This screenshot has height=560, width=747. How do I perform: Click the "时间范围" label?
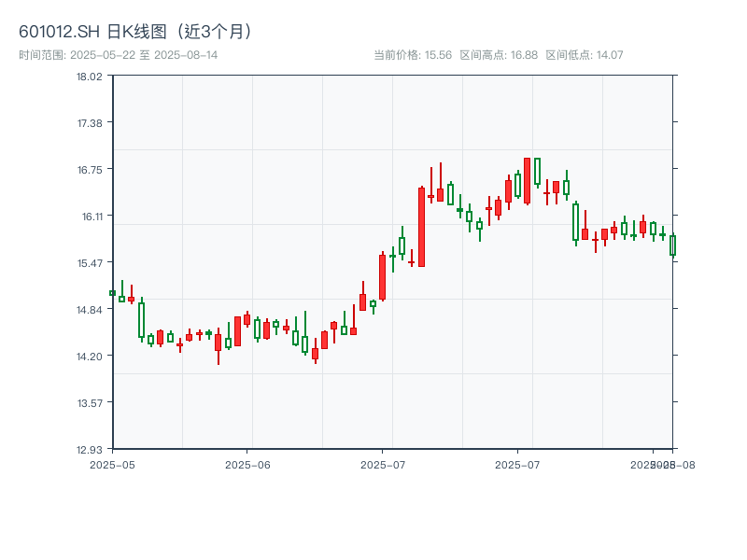click(x=35, y=54)
